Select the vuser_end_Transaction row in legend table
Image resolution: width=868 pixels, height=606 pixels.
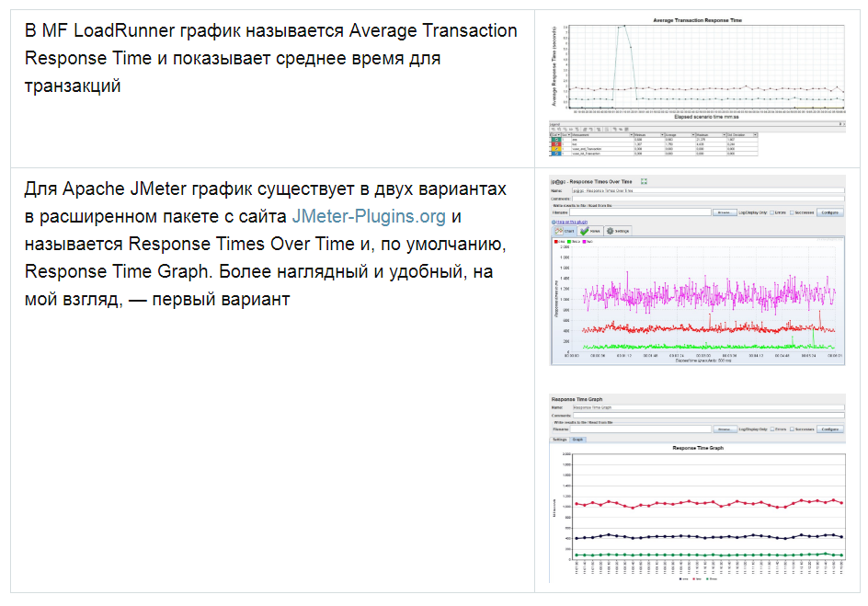[x=655, y=149]
